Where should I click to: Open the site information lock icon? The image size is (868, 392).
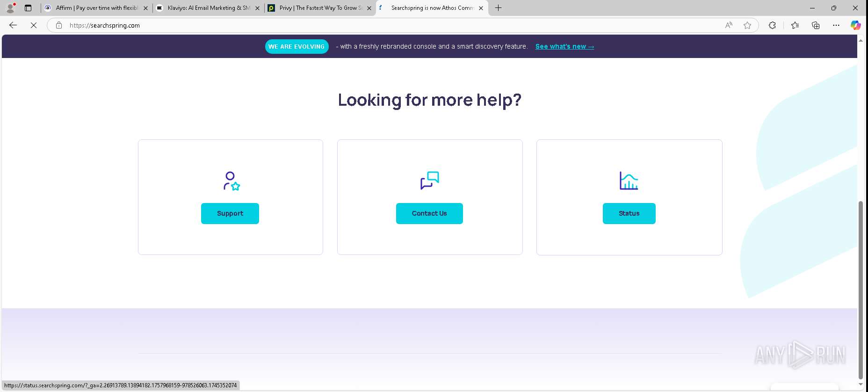coord(59,25)
